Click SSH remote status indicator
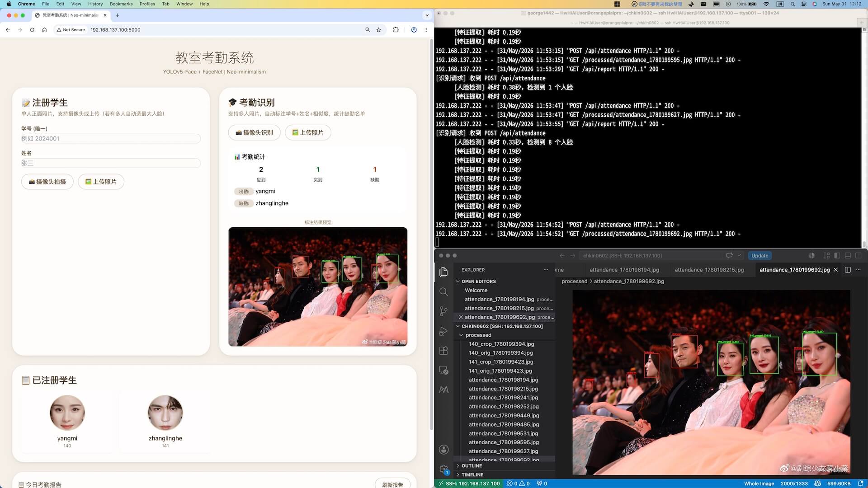The image size is (868, 488). [x=469, y=483]
